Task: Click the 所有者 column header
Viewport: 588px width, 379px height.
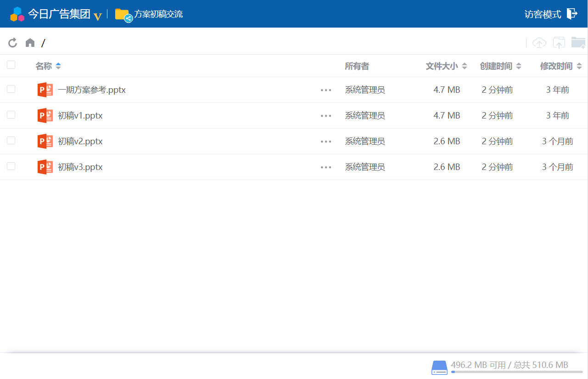Action: tap(357, 66)
